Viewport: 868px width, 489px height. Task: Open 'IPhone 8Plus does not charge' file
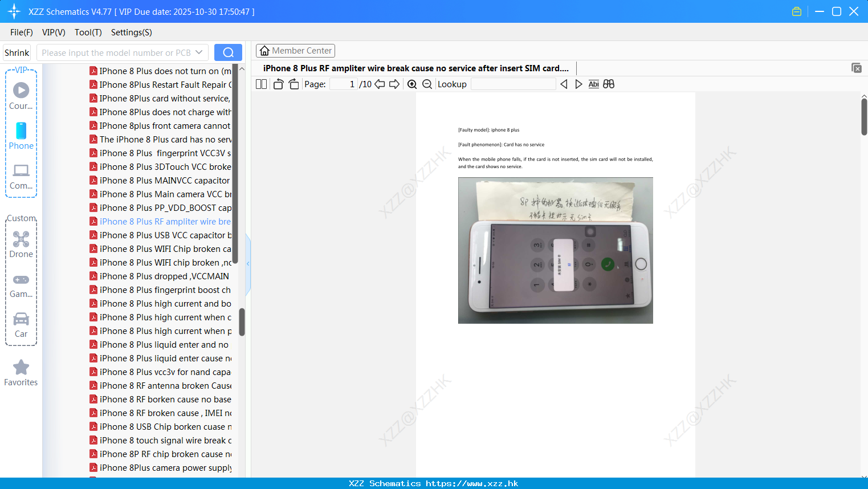point(161,112)
